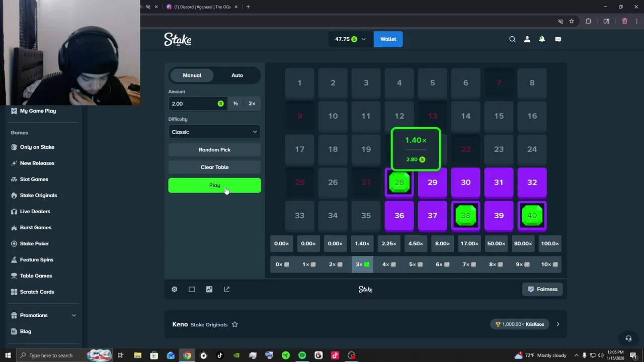The height and width of the screenshot is (362, 644).
Task: Open Only on Stake in sidebar
Action: (37, 147)
